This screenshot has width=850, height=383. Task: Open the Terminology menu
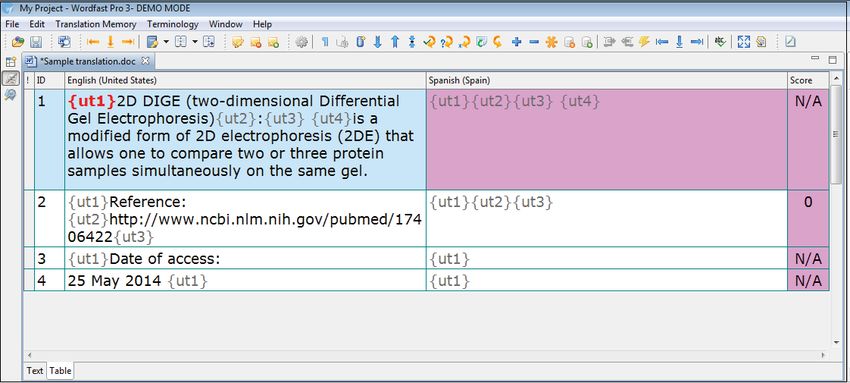point(172,24)
